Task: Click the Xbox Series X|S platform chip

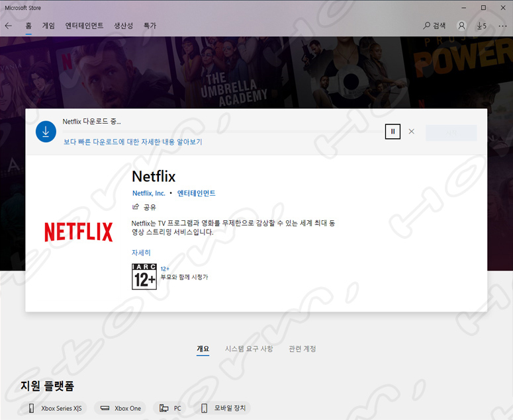Action: tap(55, 408)
